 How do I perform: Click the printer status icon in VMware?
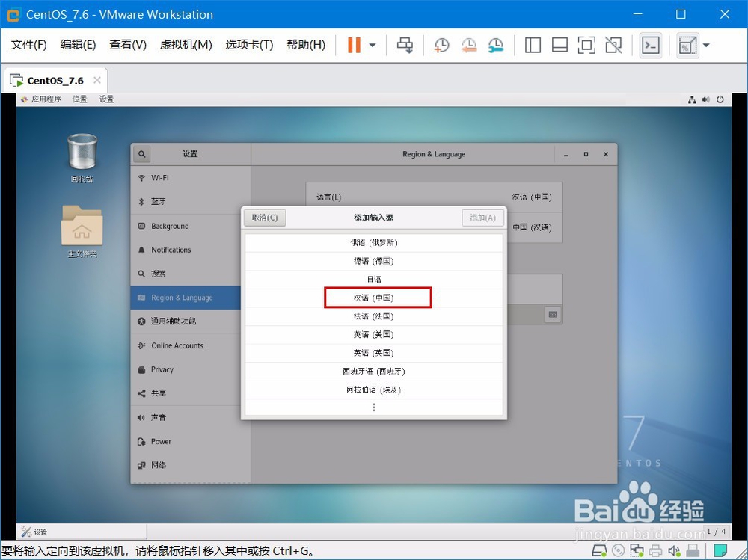[x=656, y=551]
